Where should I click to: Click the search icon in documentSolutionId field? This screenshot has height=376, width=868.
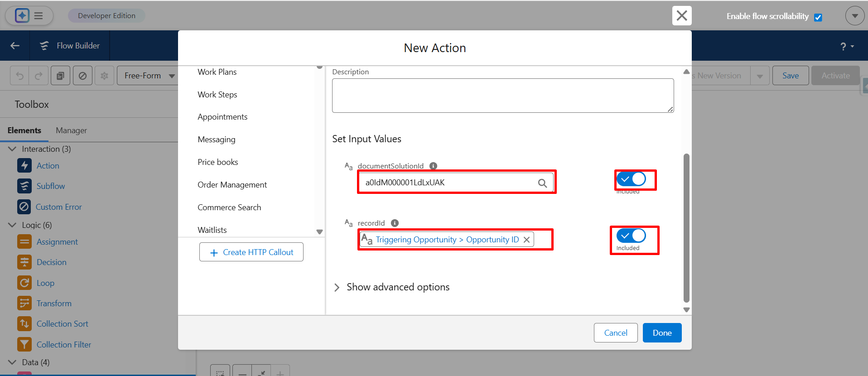[542, 183]
